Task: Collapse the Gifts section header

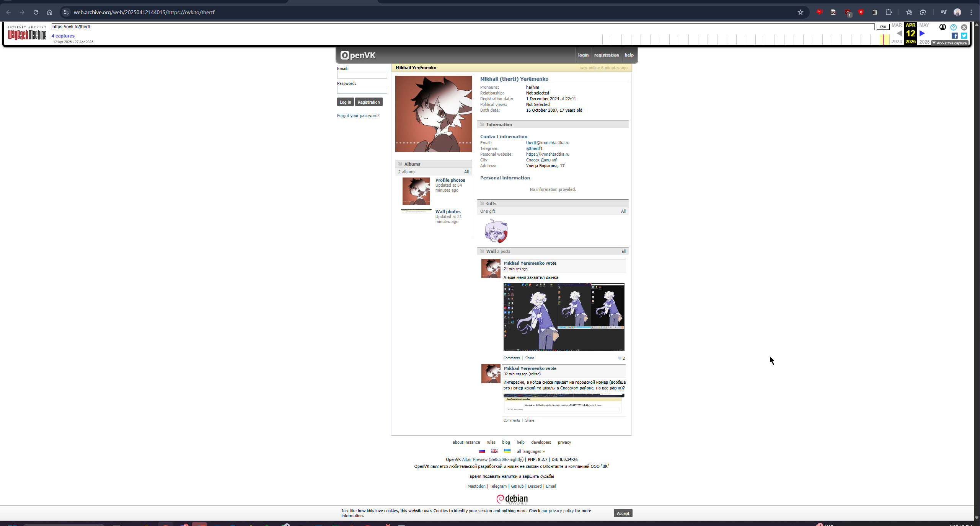Action: click(x=491, y=204)
